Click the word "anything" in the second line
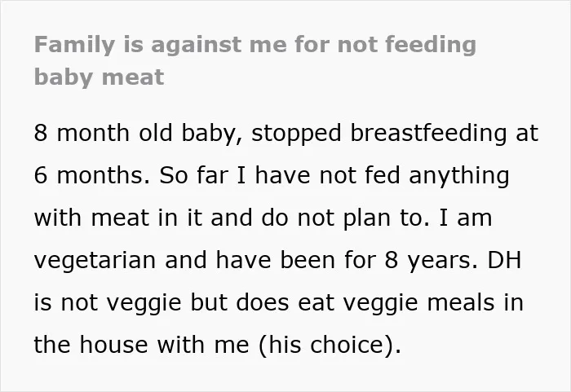Screen dimensions: 571x392 [x=458, y=175]
